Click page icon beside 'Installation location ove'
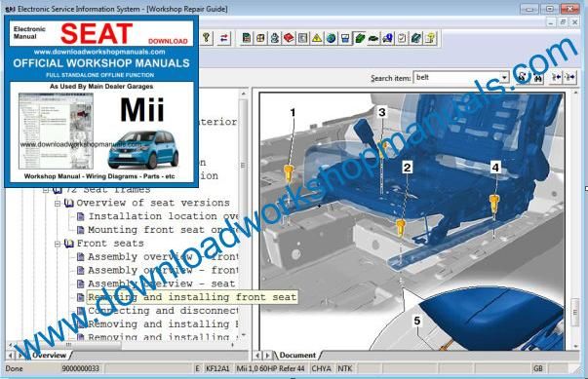The width and height of the screenshot is (588, 379). pyautogui.click(x=80, y=216)
